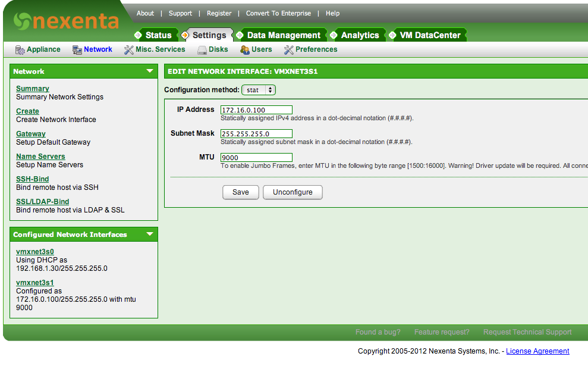Click the Appliance icon in the submenu

point(20,50)
